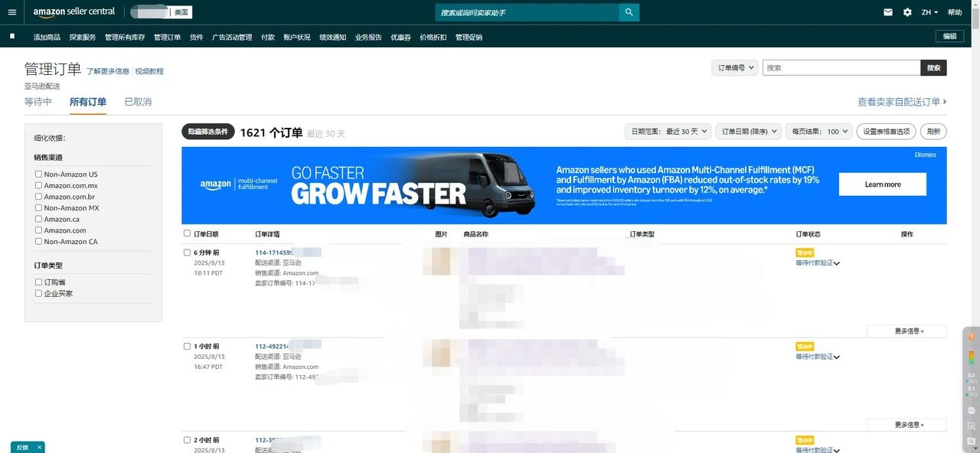This screenshot has height=453, width=980.
Task: Toggle the Non-Amazon MX checkbox
Action: coord(38,207)
